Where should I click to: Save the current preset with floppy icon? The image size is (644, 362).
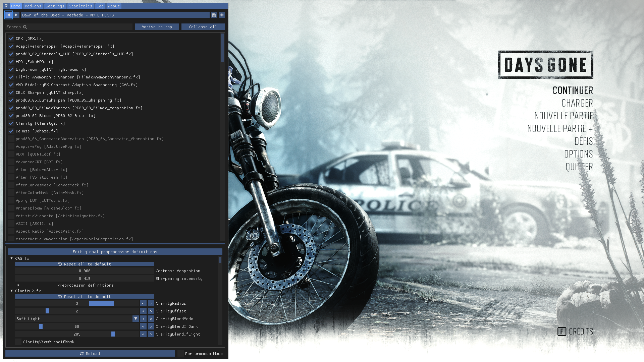214,15
